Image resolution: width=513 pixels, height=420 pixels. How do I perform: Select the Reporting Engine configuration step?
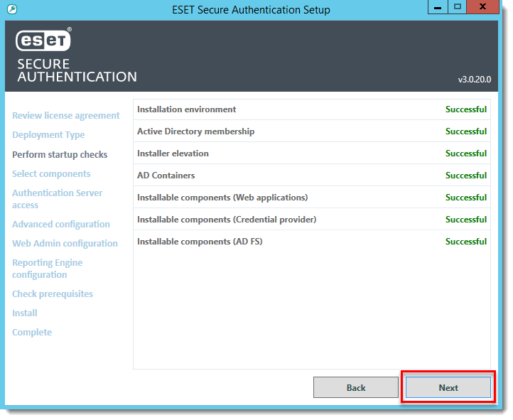pos(47,269)
